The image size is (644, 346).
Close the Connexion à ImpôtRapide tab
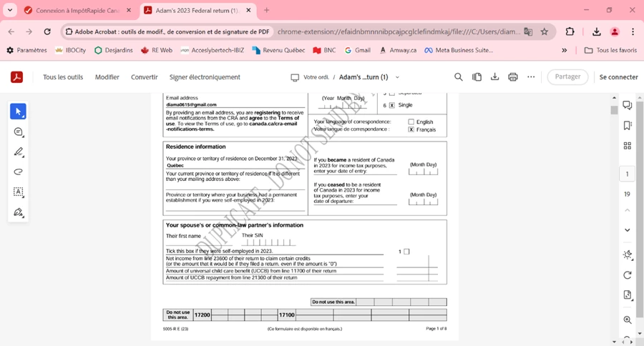[129, 11]
